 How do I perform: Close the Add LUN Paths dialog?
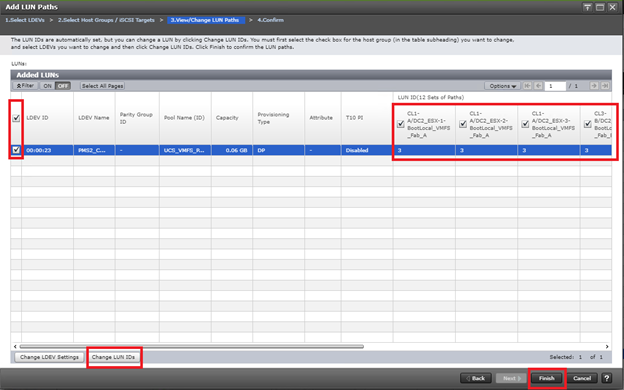(x=612, y=7)
